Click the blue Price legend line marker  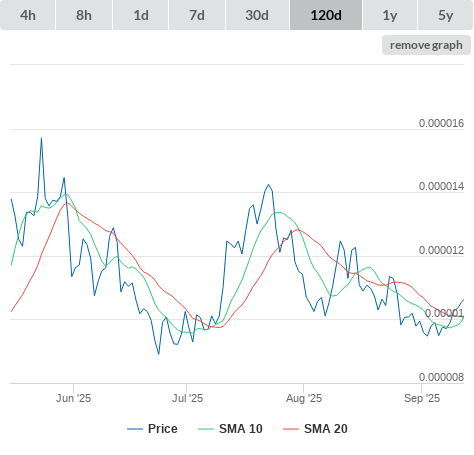[x=135, y=429]
